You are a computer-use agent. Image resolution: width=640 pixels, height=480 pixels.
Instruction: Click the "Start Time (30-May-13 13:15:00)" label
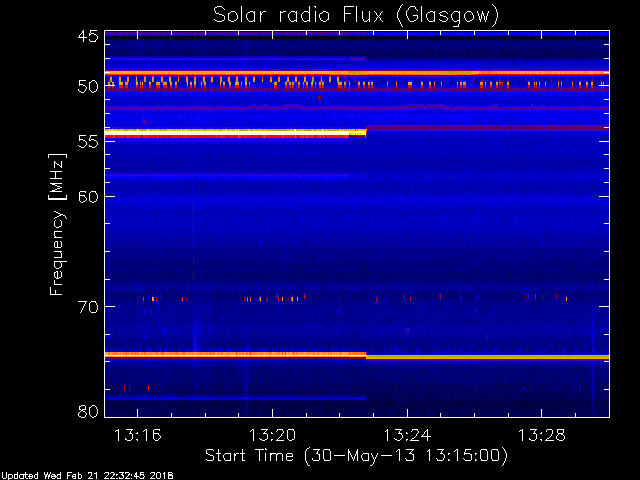click(356, 456)
